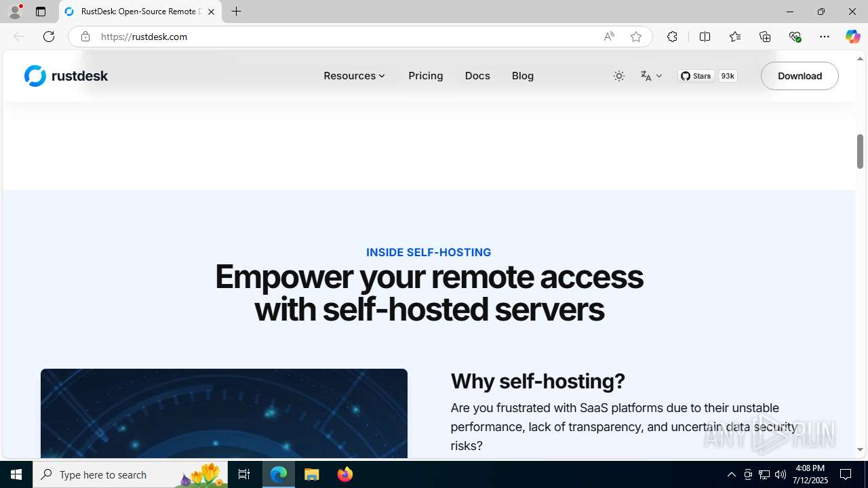Viewport: 868px width, 488px height.
Task: Refresh the current page
Action: coord(49,37)
